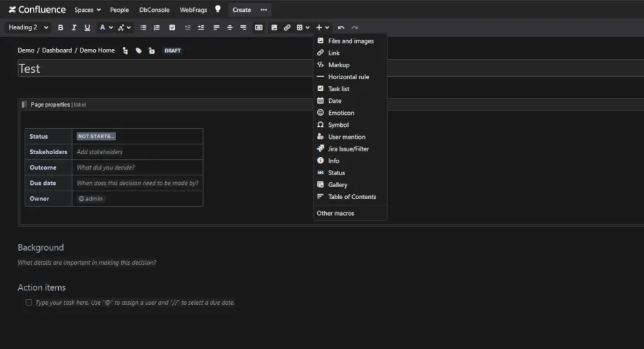Open the text color picker letter A
Viewport: 644px width, 349px height.
pyautogui.click(x=102, y=27)
